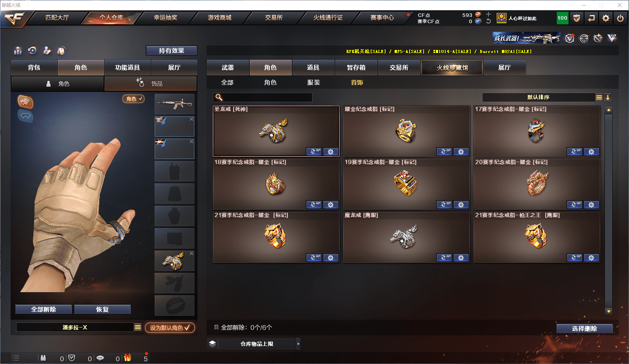Click the 选择删除 button
629x364 pixels.
click(584, 329)
